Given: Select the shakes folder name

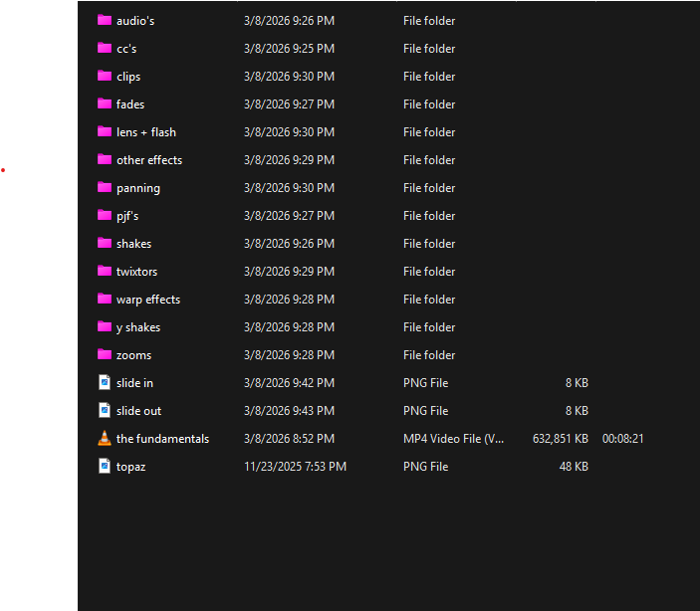Looking at the screenshot, I should coord(134,244).
